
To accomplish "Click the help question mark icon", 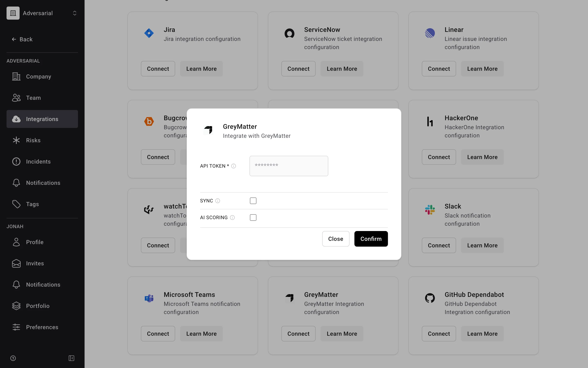I will click(13, 358).
